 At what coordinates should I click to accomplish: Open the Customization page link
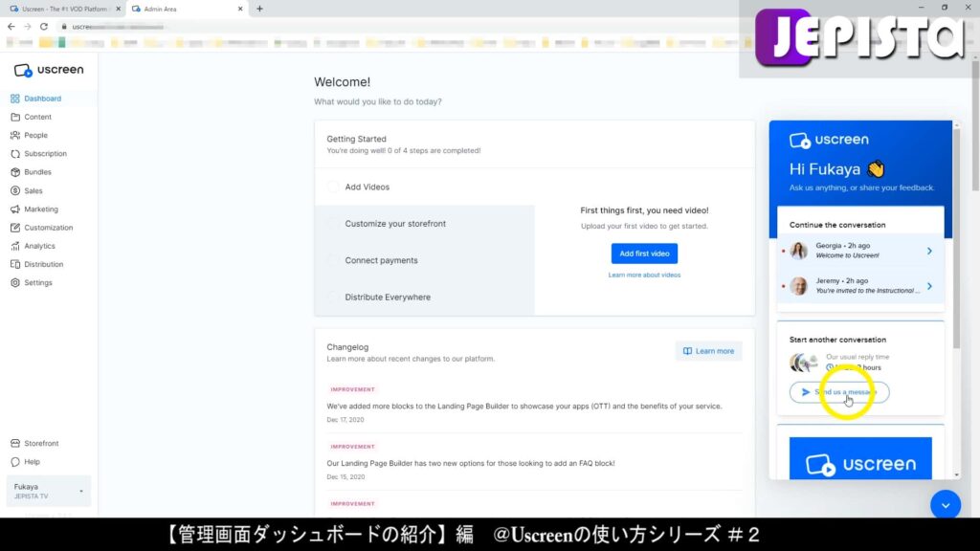tap(49, 228)
